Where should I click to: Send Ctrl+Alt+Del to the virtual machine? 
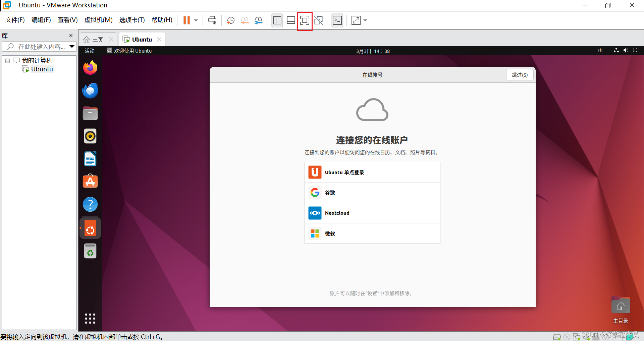tap(212, 20)
